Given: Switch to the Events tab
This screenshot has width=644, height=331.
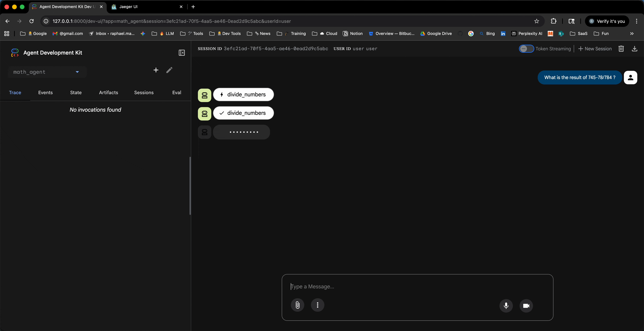Looking at the screenshot, I should coord(45,93).
